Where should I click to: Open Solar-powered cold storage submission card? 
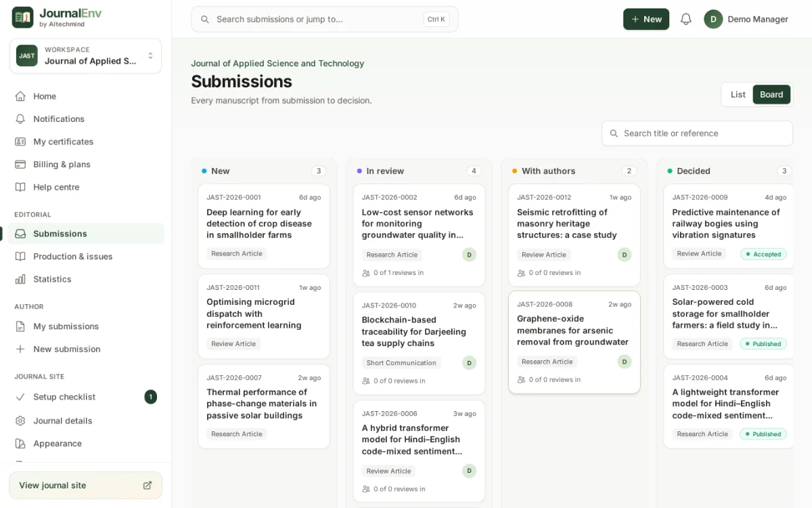(728, 316)
